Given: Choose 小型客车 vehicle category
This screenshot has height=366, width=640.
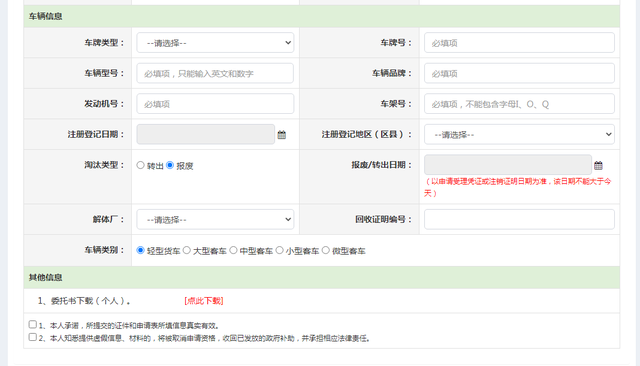Looking at the screenshot, I should coord(279,250).
